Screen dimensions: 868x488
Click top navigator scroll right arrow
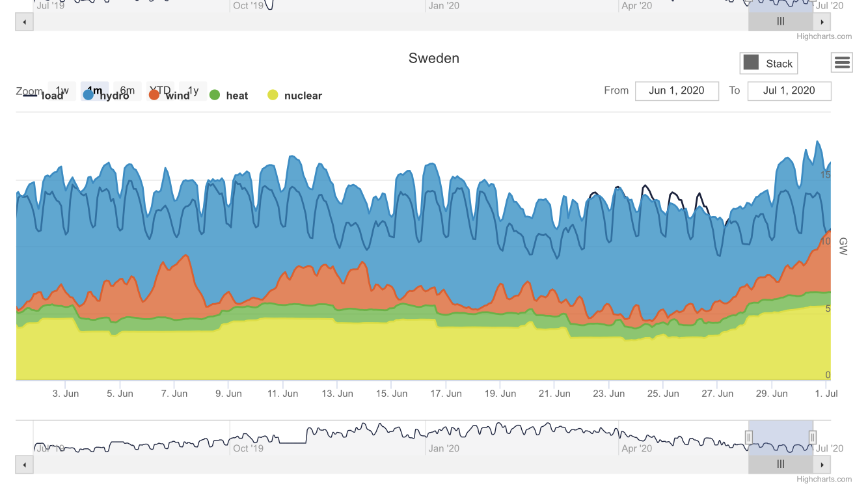[x=822, y=21]
